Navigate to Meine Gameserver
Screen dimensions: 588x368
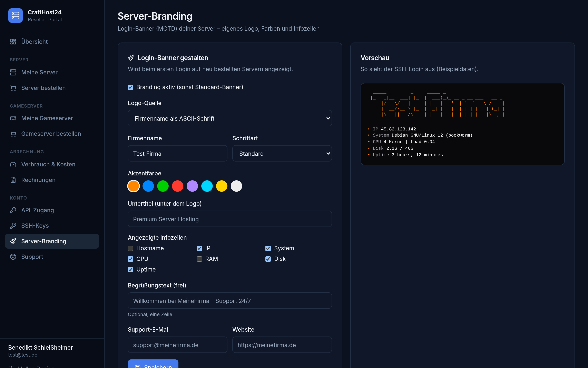pos(52,118)
